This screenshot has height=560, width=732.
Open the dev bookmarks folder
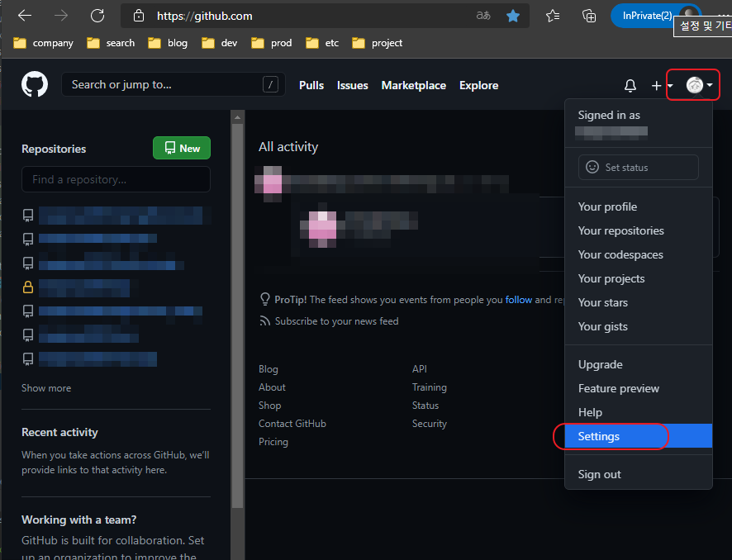[x=220, y=43]
